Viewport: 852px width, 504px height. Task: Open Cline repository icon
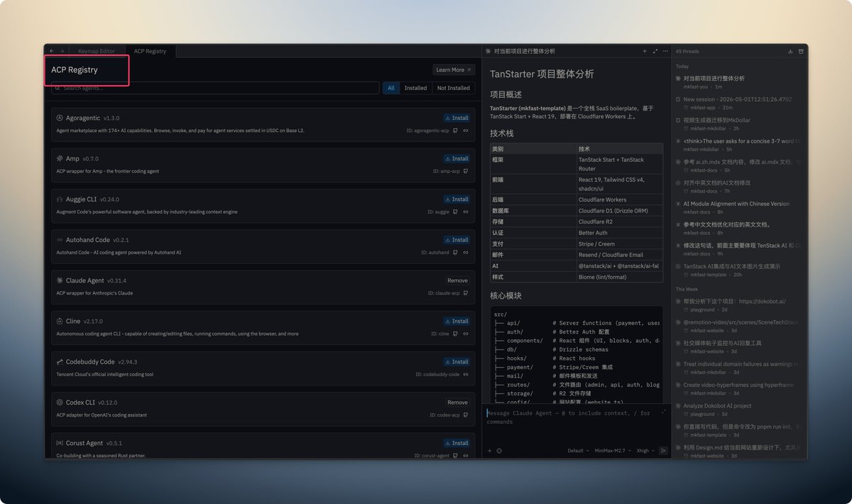click(x=455, y=334)
